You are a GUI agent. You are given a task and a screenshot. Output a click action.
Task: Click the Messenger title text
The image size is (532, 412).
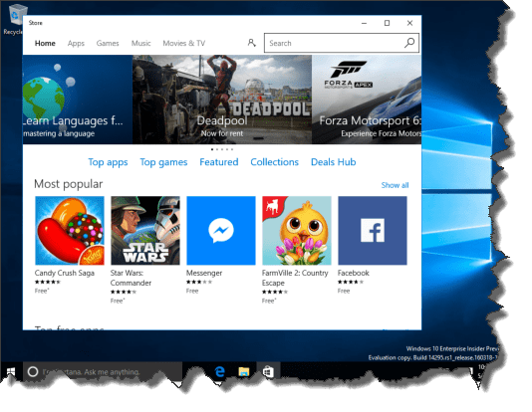point(204,273)
